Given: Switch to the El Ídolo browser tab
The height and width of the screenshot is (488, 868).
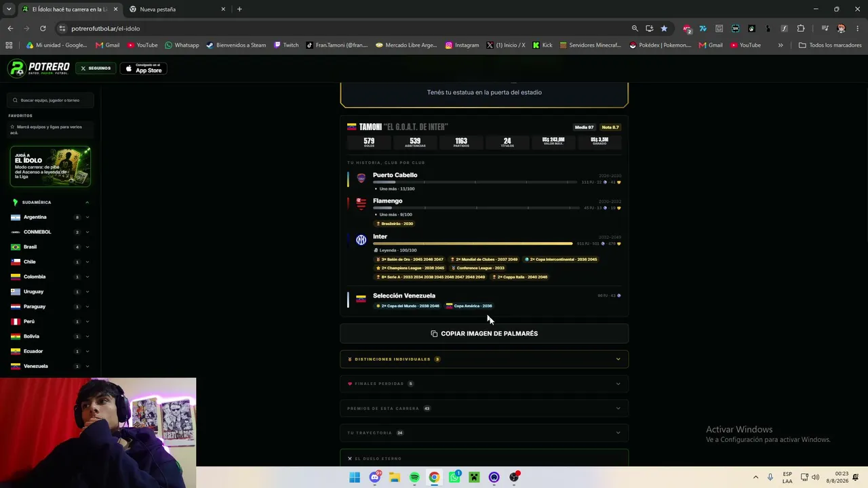Looking at the screenshot, I should coord(69,9).
